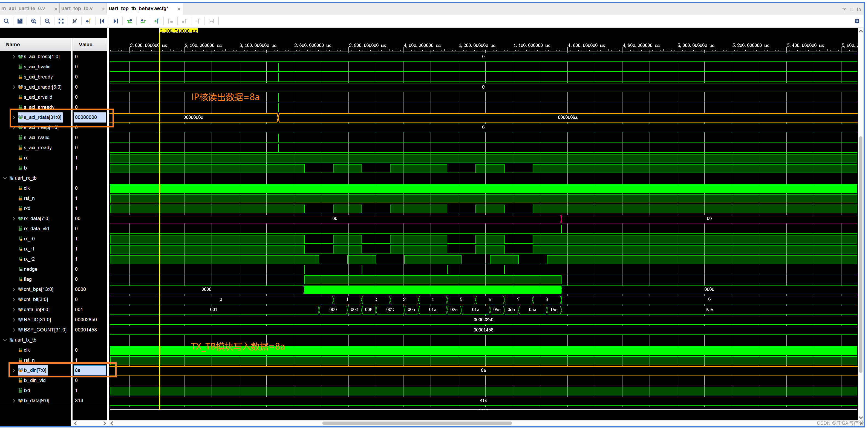The image size is (868, 428).
Task: Go to next marker icon
Action: (x=184, y=21)
